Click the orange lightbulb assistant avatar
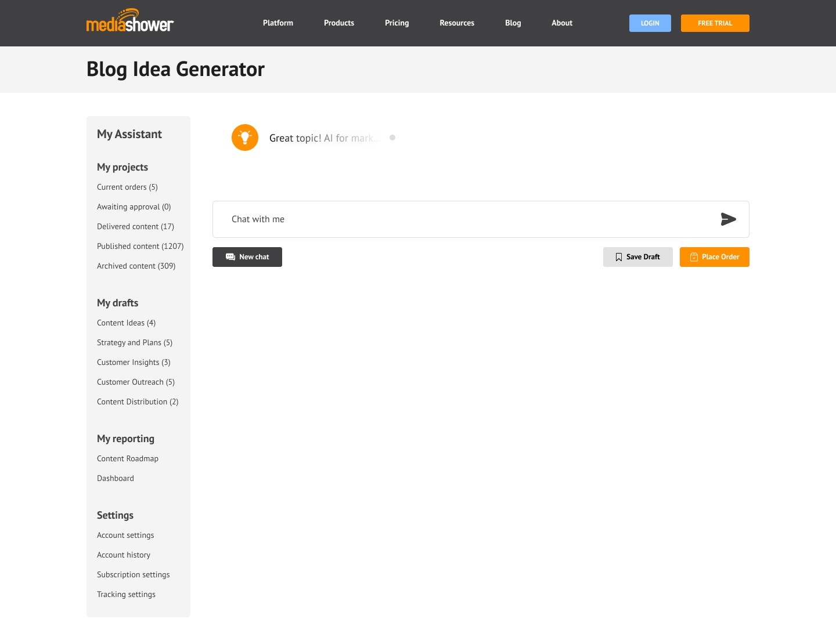The image size is (836, 644). [245, 138]
